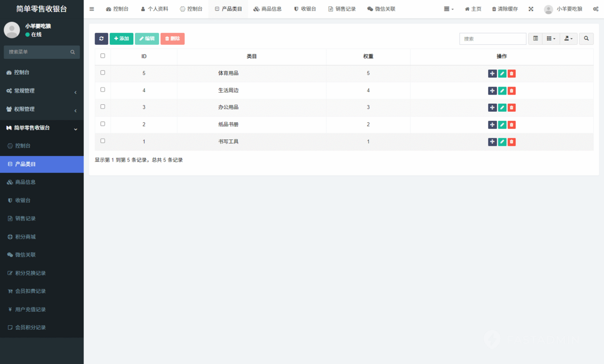Enter fullscreen via the expand icon
Image resolution: width=604 pixels, height=364 pixels.
(x=530, y=9)
